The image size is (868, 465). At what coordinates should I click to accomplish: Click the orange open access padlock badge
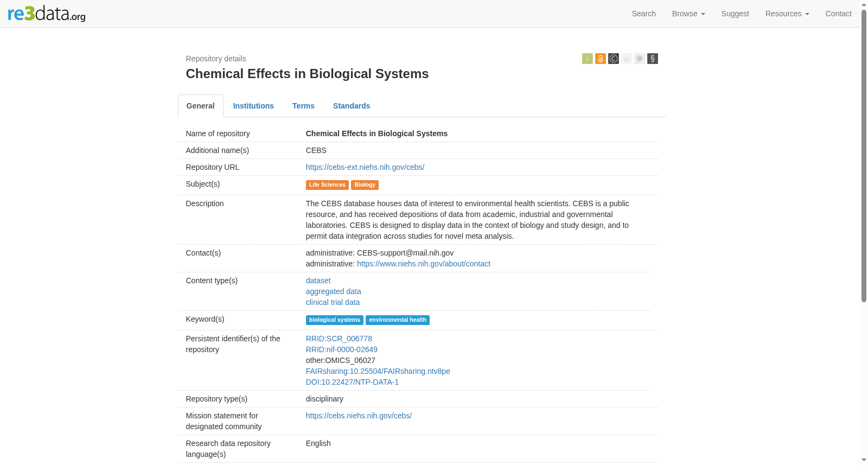click(x=600, y=59)
